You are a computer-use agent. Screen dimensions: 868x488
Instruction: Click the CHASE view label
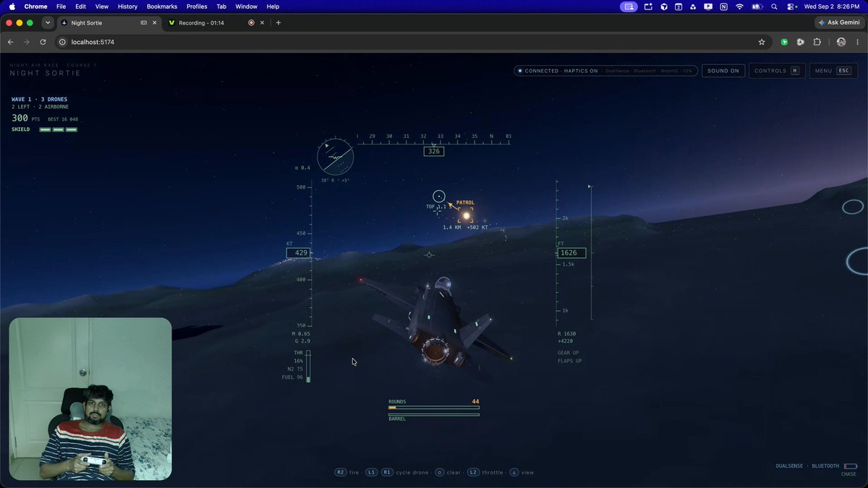pyautogui.click(x=848, y=474)
